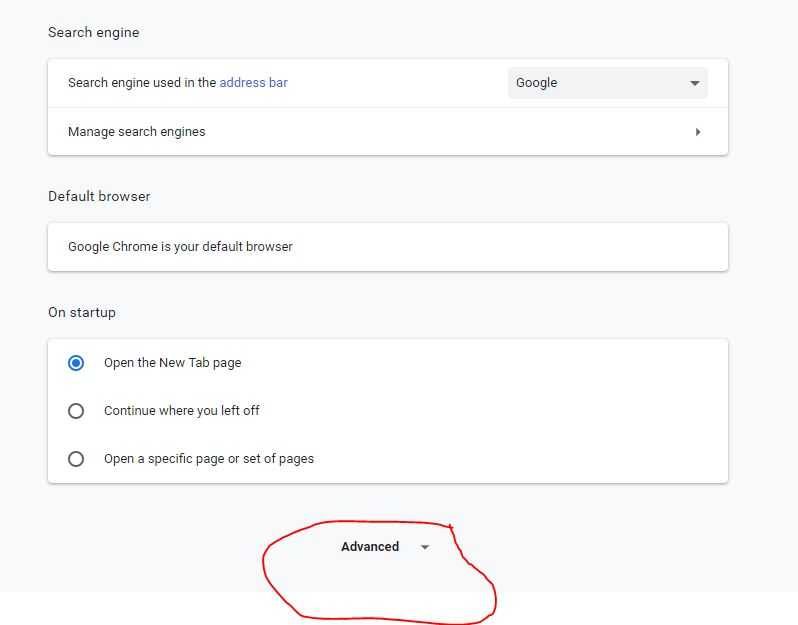This screenshot has width=798, height=625.
Task: Click the right arrow beside Manage search engines
Action: [698, 132]
